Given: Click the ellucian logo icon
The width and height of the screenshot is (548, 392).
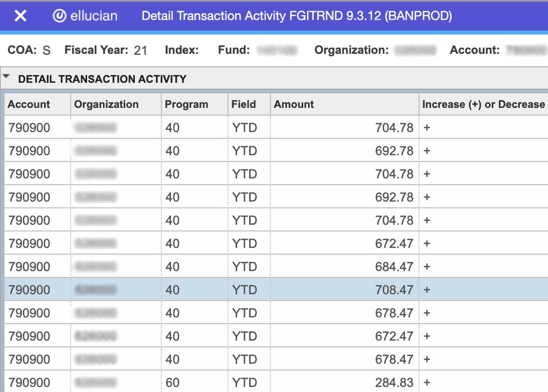Looking at the screenshot, I should (x=60, y=16).
